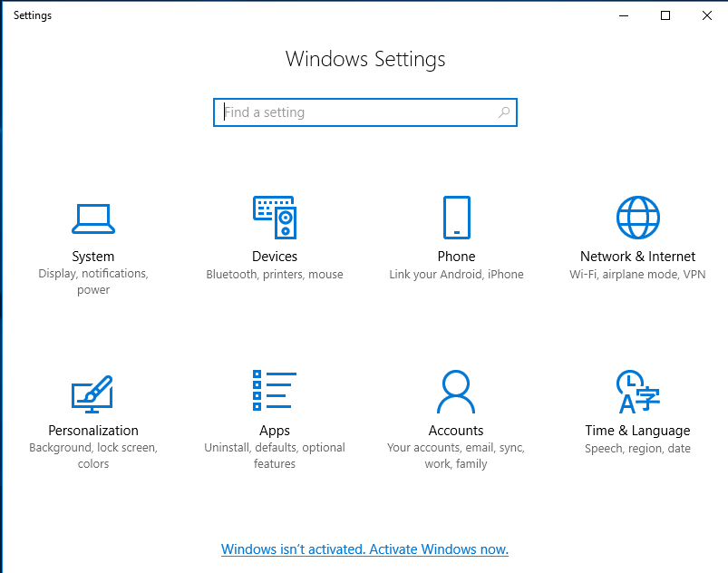Open the Time & Language icon
This screenshot has width=728, height=573.
[638, 392]
